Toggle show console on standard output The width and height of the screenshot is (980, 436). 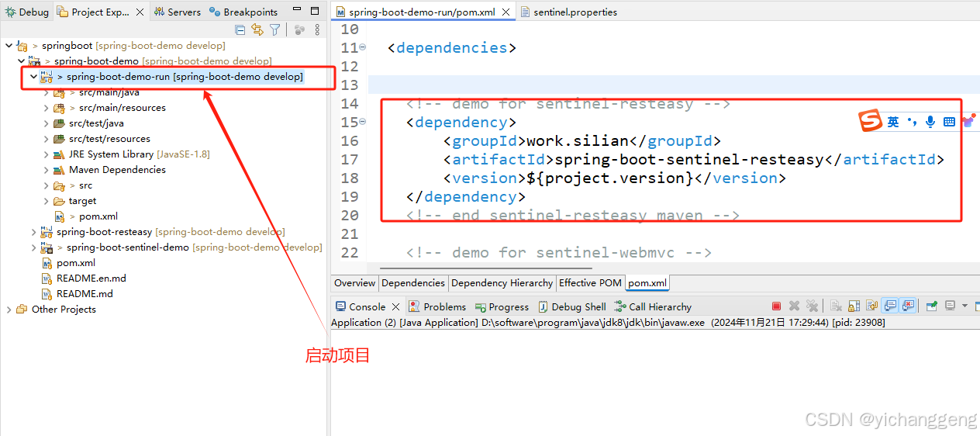click(890, 306)
